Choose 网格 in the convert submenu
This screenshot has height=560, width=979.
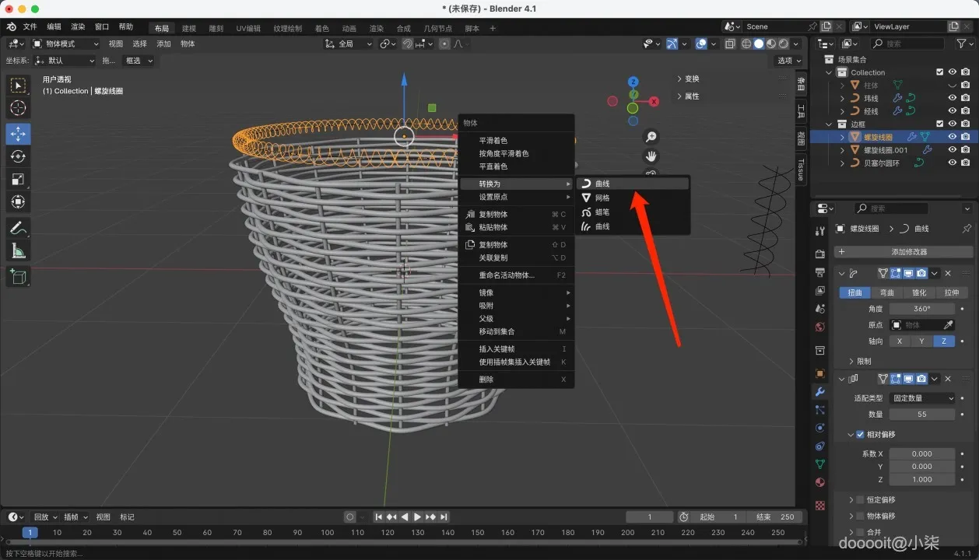[602, 198]
